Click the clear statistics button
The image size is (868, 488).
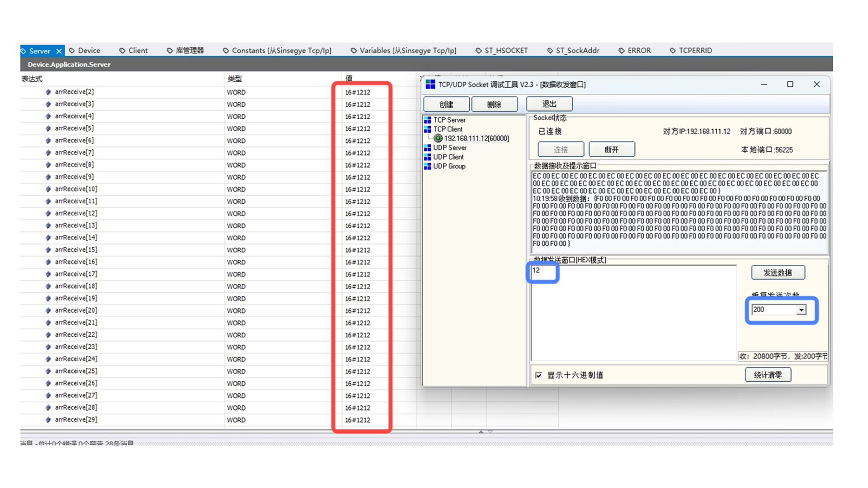coord(768,375)
